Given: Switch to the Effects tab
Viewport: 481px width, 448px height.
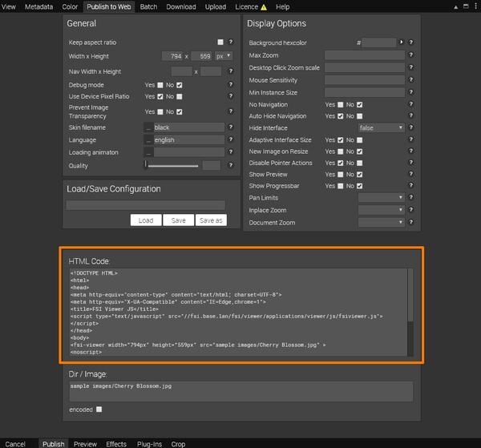Looking at the screenshot, I should [116, 444].
